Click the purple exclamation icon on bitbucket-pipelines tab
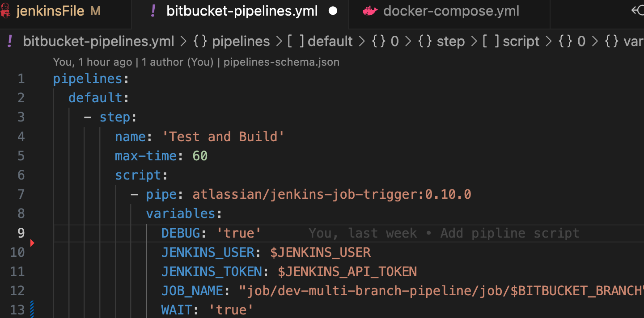Image resolution: width=644 pixels, height=318 pixels. (x=153, y=11)
